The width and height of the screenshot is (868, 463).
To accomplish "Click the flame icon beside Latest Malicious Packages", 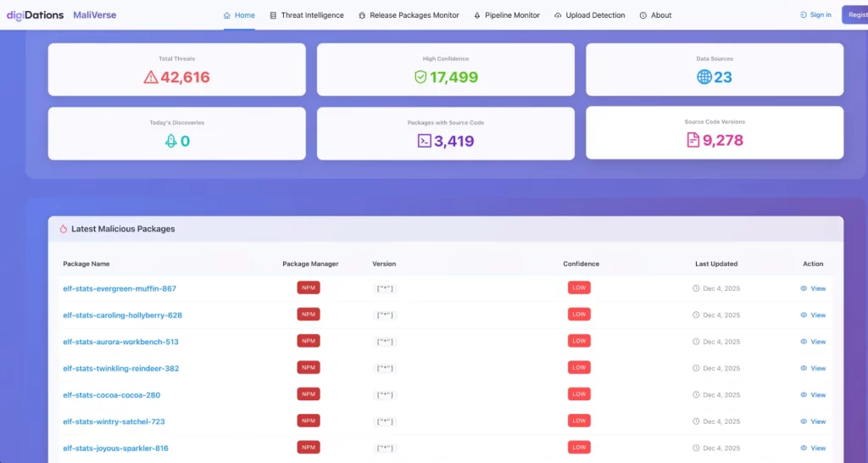I will pos(64,229).
